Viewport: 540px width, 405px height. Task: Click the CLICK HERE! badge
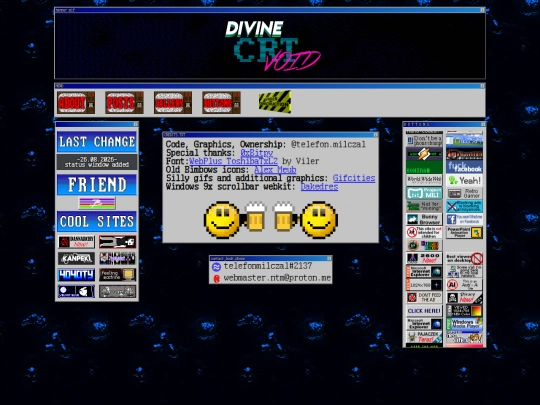click(424, 311)
